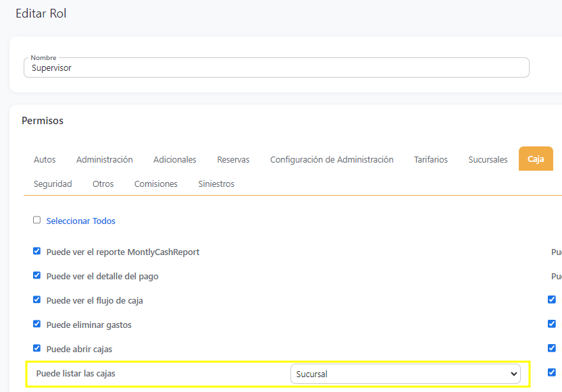Image resolution: width=562 pixels, height=392 pixels.
Task: Click the Nombre input field
Action: click(x=276, y=67)
